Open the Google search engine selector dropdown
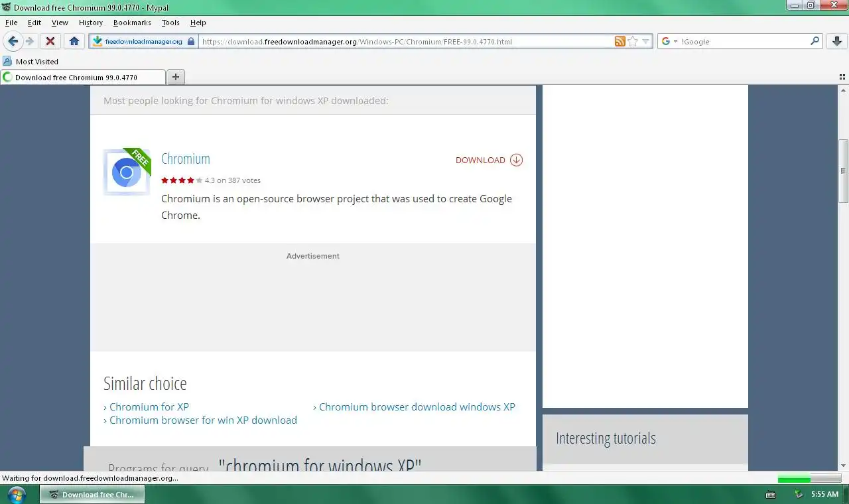This screenshot has height=504, width=849. tap(669, 41)
